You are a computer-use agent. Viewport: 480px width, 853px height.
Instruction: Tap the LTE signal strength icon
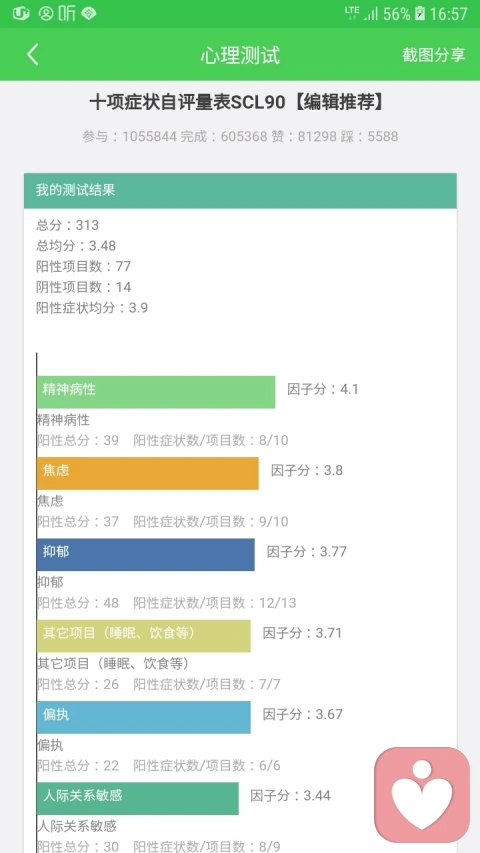[x=361, y=14]
